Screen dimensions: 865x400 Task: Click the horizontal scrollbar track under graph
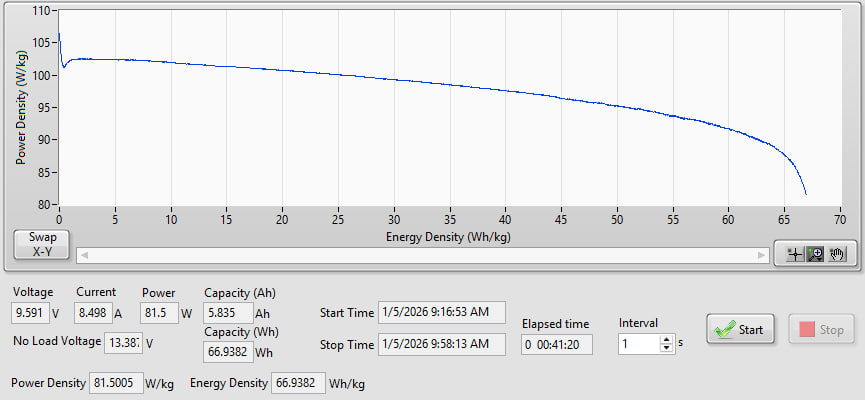point(420,253)
